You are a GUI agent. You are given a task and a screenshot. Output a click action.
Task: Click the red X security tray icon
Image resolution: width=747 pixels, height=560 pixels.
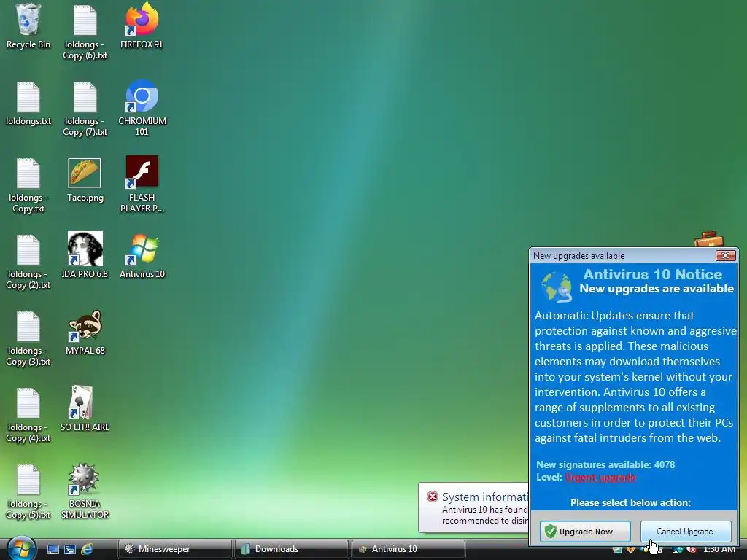(692, 550)
